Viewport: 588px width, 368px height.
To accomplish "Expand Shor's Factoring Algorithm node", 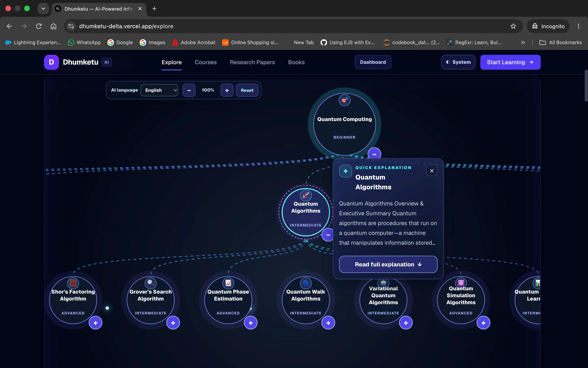I will coord(96,323).
